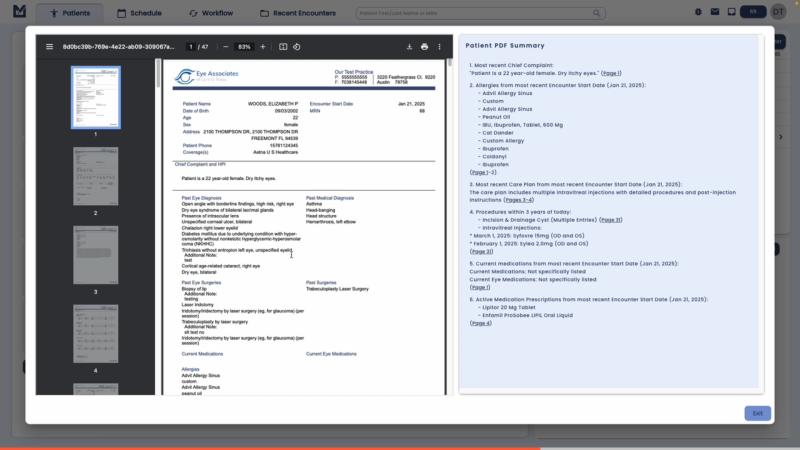
Task: Select page 1 thumbnail
Action: point(95,97)
